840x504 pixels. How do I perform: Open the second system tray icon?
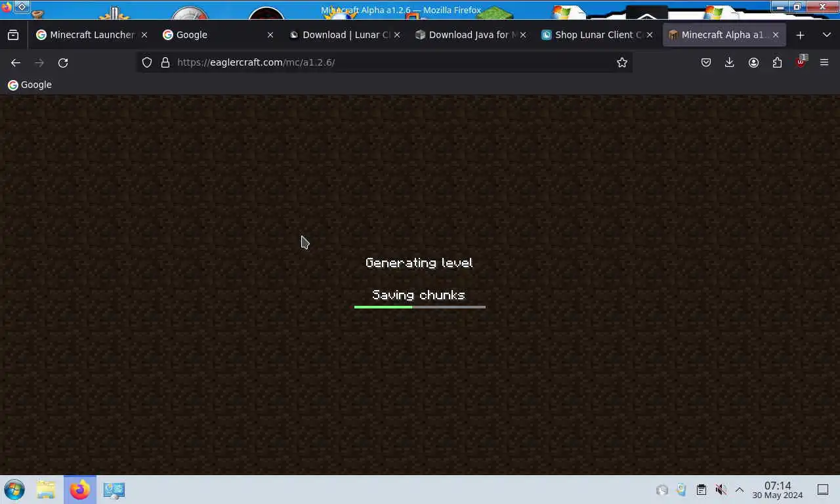tap(681, 490)
